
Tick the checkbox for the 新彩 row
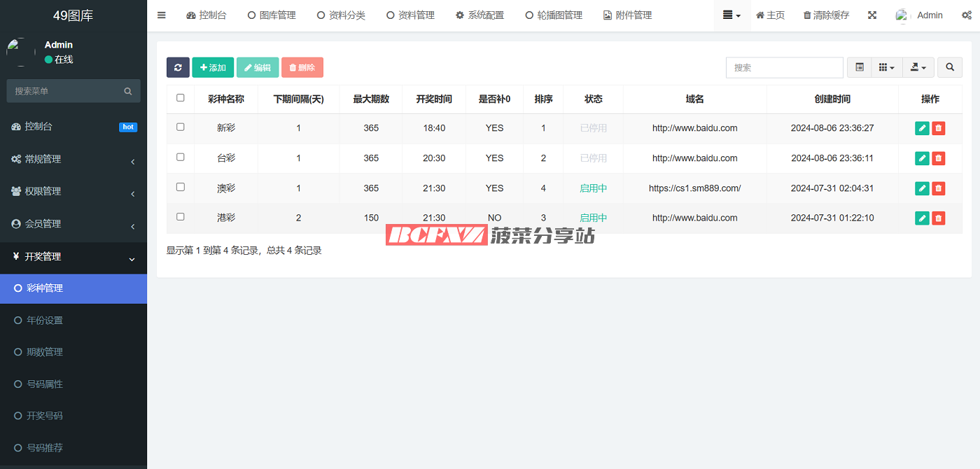point(181,127)
